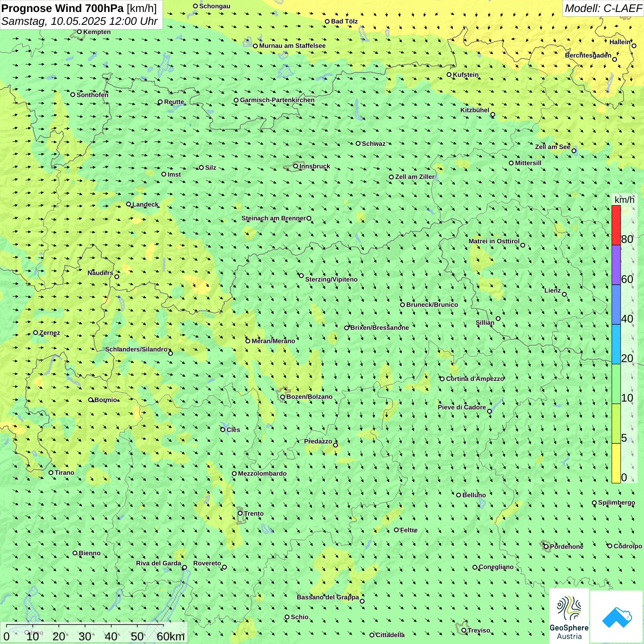Select the cyan 20–40 legend swatch
Viewport: 644px width, 644px height.
616,345
